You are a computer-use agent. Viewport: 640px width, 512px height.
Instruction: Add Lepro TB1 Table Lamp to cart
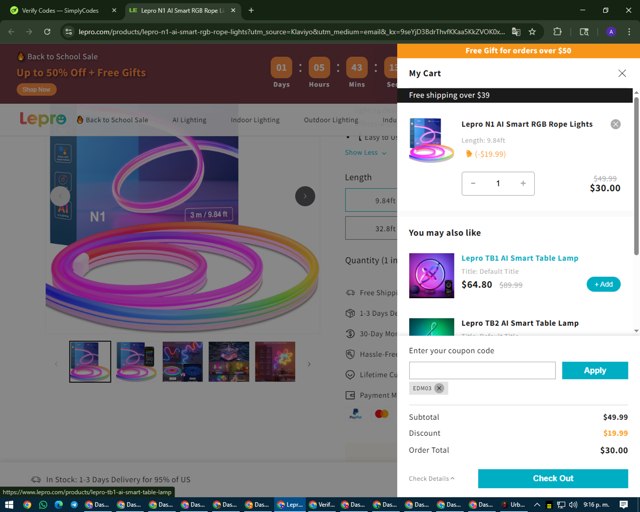pyautogui.click(x=603, y=284)
